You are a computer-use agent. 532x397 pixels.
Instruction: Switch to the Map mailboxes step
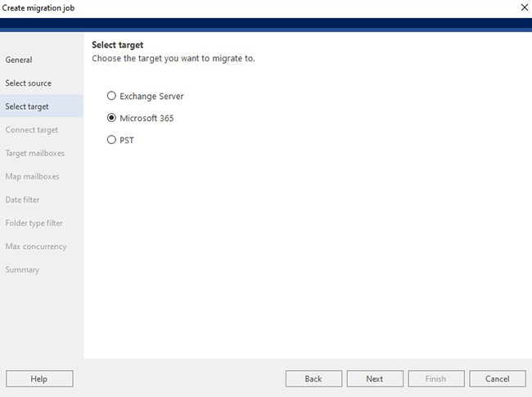[32, 177]
